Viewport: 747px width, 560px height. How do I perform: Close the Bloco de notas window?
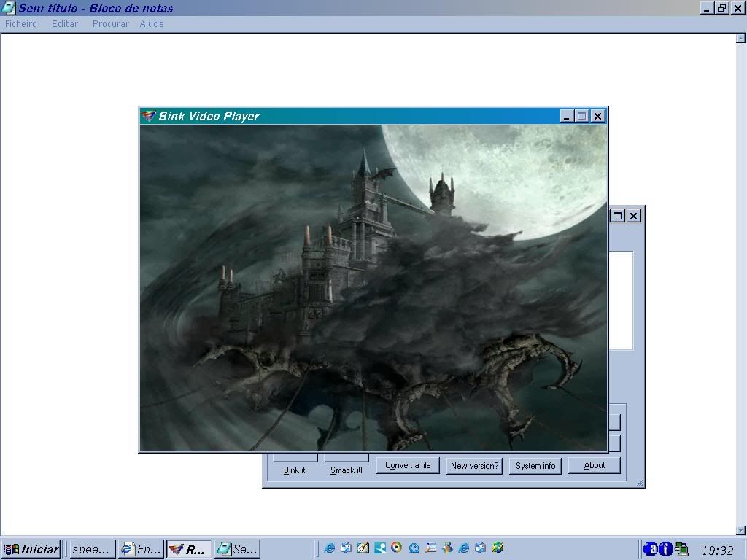click(x=738, y=7)
